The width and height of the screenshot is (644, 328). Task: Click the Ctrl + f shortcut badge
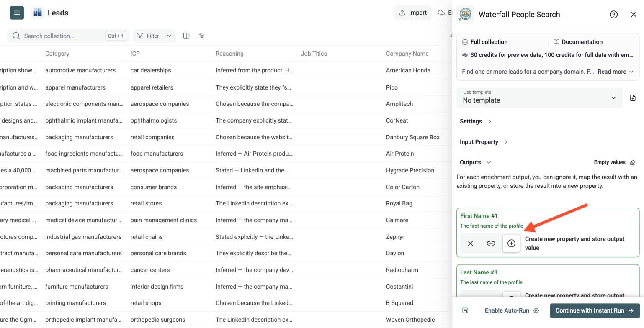pyautogui.click(x=115, y=36)
